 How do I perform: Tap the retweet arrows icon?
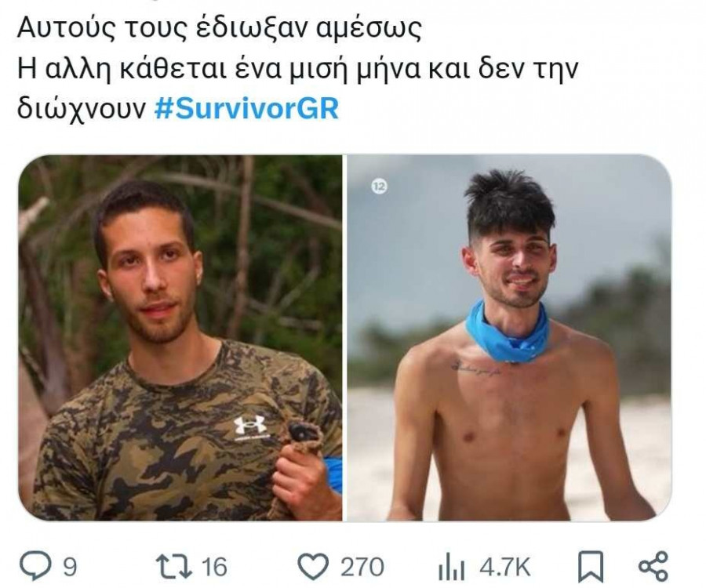coord(173,566)
